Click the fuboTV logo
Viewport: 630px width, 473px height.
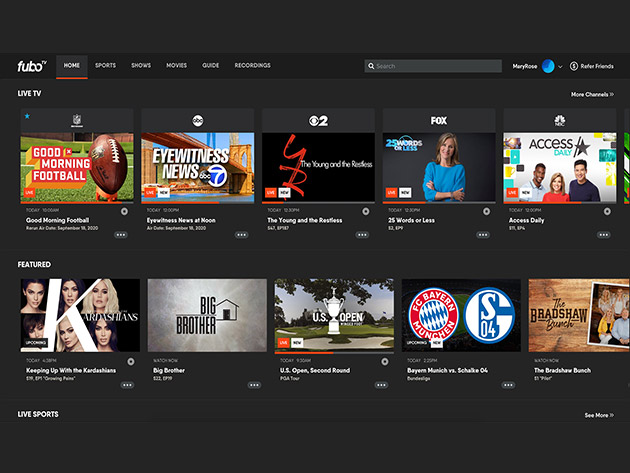coord(32,66)
